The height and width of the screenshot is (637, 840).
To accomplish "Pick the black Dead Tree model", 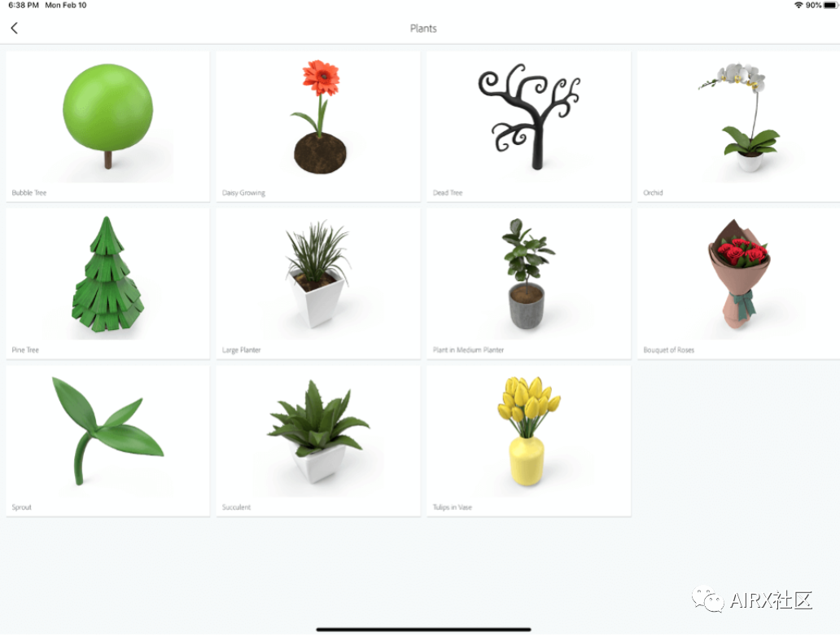I will point(529,126).
